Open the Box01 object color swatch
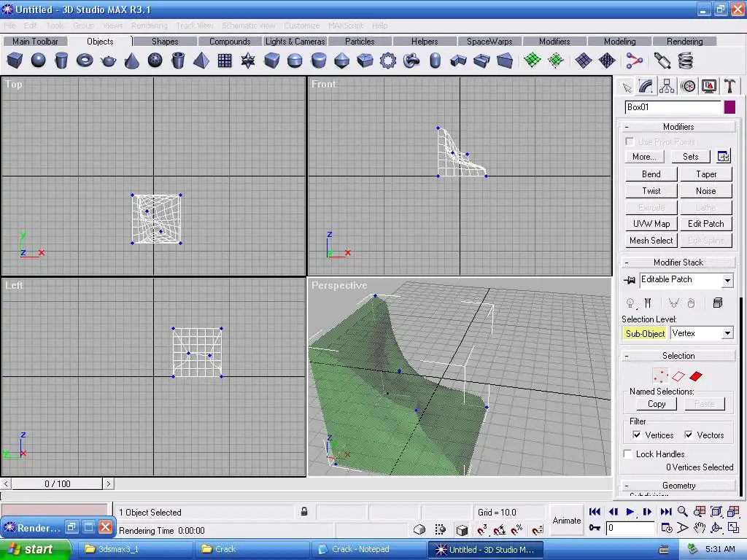This screenshot has height=560, width=747. pyautogui.click(x=729, y=107)
